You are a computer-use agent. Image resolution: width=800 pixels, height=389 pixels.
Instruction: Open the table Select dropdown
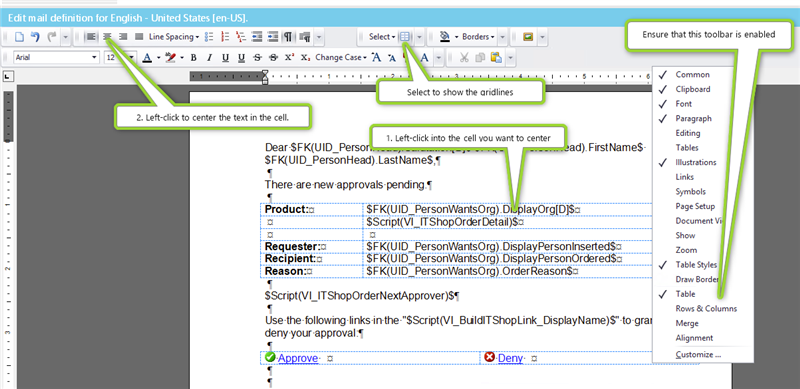(382, 37)
